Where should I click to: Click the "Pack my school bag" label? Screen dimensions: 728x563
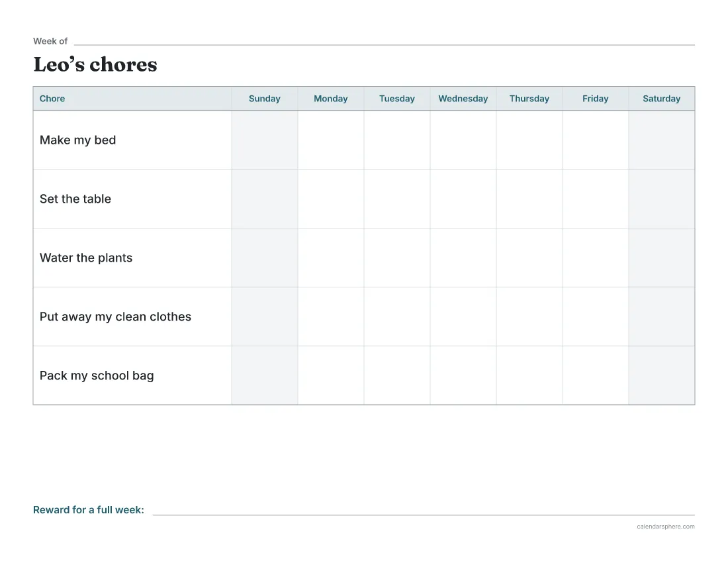97,376
